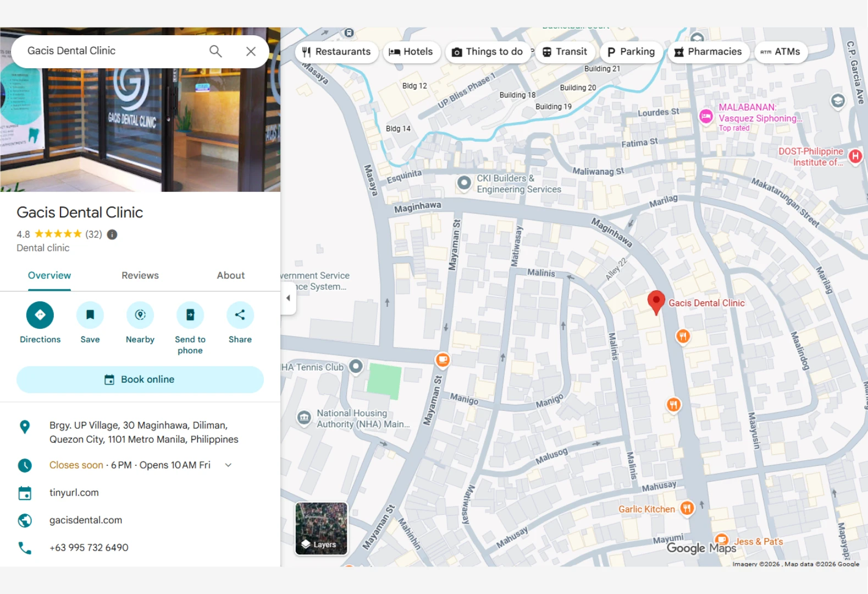Toggle the Restaurants filter chip
This screenshot has width=868, height=594.
tap(336, 52)
